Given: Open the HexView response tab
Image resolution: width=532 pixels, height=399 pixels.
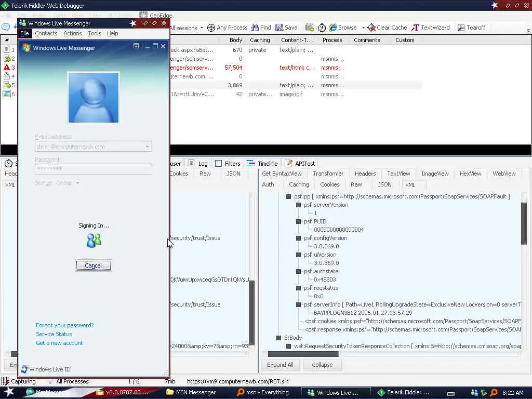Looking at the screenshot, I should (x=470, y=174).
